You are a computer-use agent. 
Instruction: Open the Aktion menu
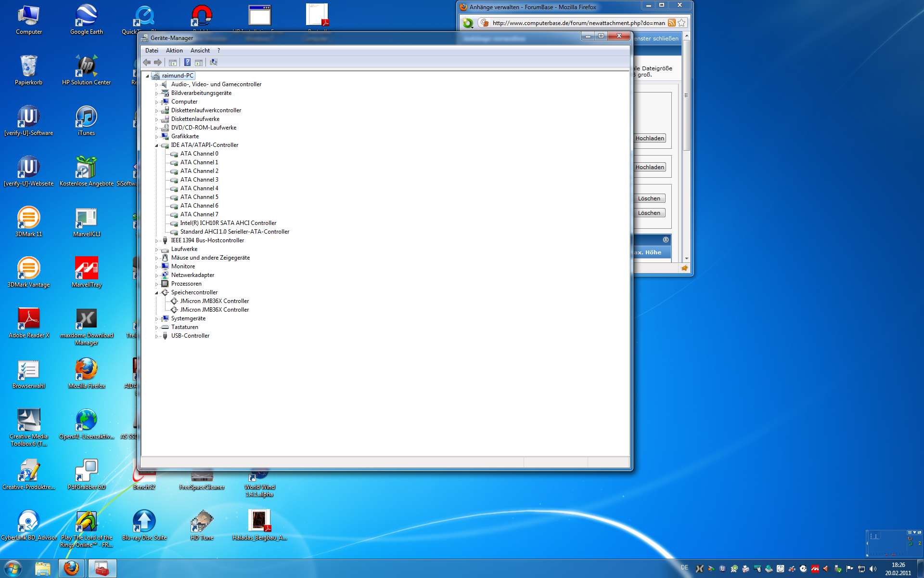click(174, 51)
